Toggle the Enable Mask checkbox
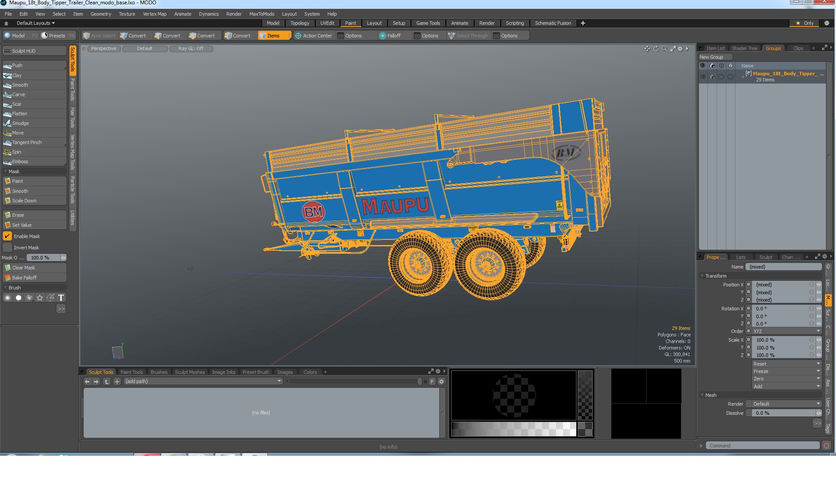This screenshot has width=836, height=504. tap(7, 236)
